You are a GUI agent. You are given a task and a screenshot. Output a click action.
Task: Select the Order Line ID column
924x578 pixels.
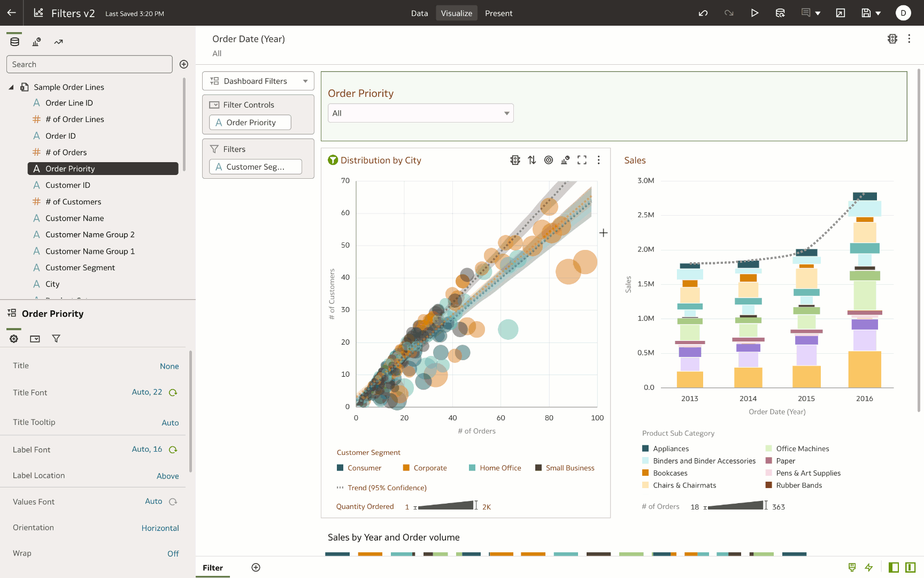69,103
